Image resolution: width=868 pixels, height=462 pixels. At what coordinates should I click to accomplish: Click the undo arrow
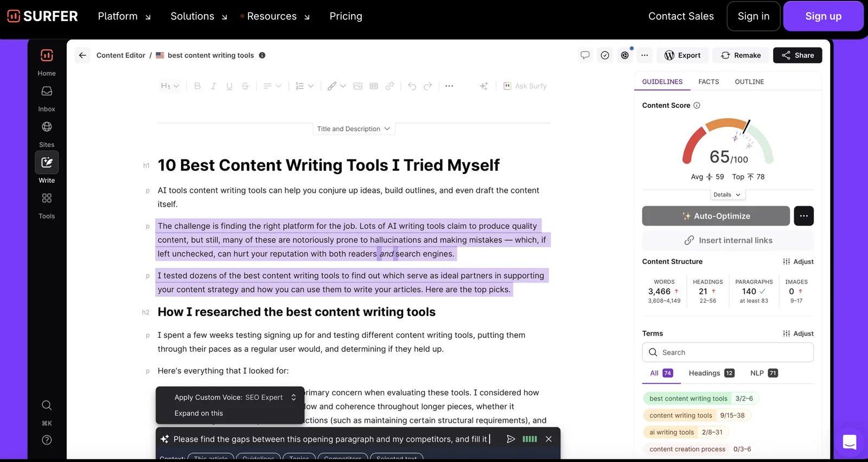coord(412,86)
